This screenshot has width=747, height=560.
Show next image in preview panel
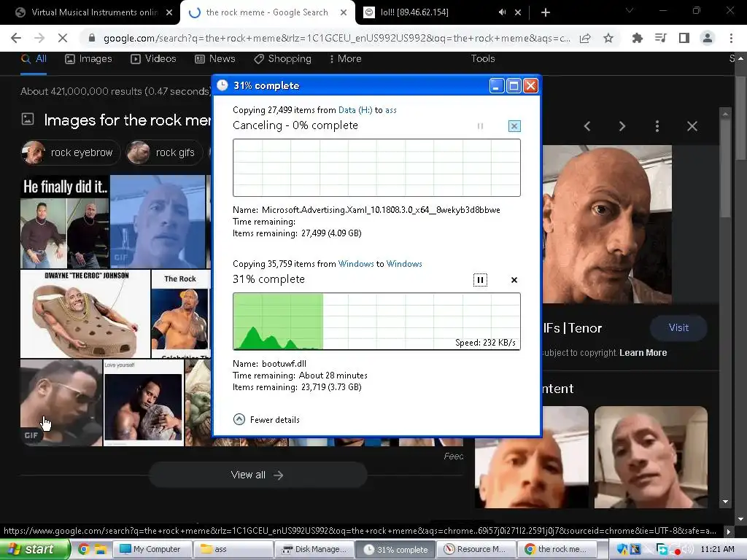(622, 126)
